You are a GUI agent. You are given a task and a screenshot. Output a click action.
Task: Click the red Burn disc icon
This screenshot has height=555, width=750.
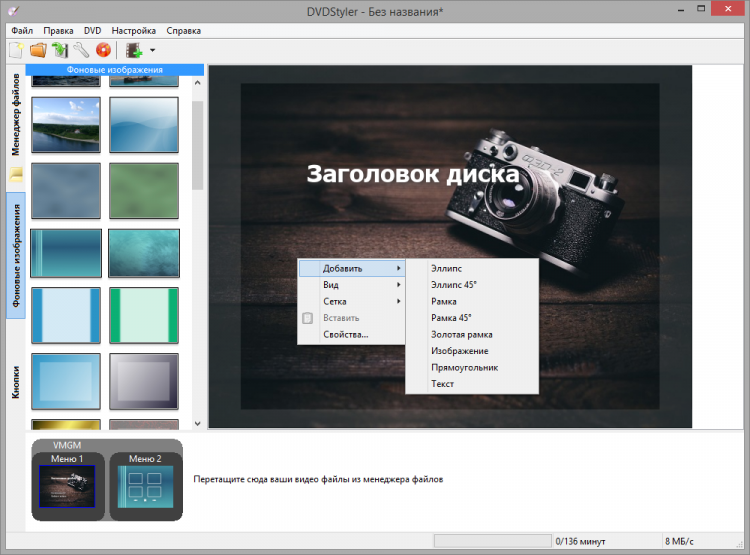tap(103, 49)
